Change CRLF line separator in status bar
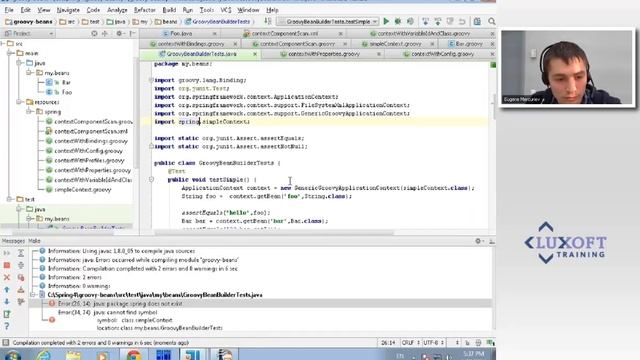This screenshot has height=360, width=640. pos(410,343)
